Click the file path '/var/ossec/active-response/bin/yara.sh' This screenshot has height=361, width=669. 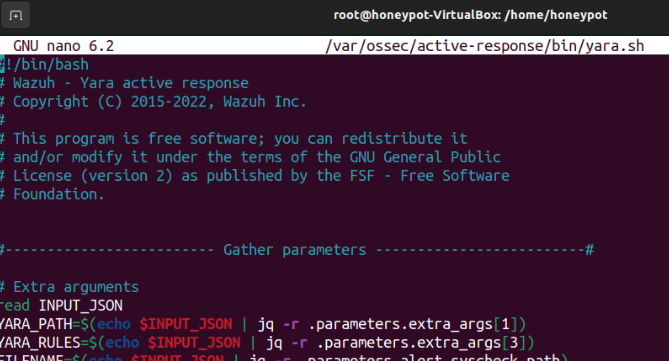[485, 46]
